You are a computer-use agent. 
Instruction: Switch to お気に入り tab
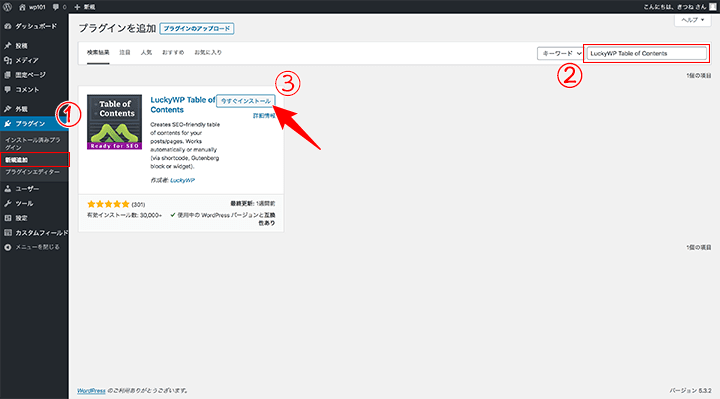[208, 53]
